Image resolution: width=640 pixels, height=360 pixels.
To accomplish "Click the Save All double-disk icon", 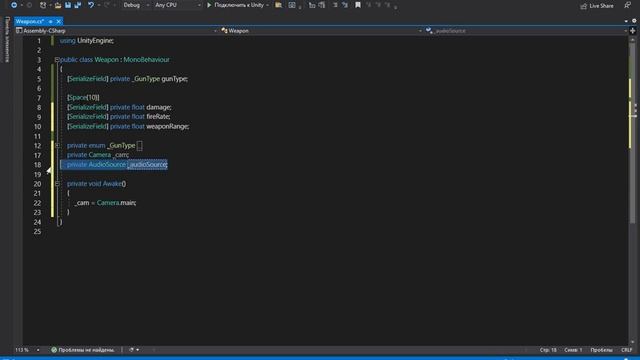I will [78, 5].
